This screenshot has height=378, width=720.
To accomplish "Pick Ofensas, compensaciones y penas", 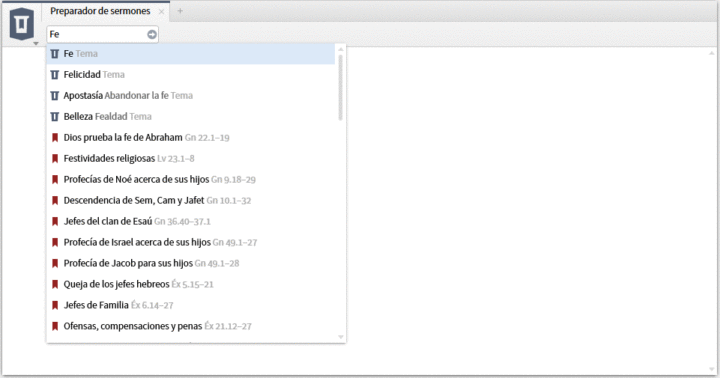I will 191,326.
